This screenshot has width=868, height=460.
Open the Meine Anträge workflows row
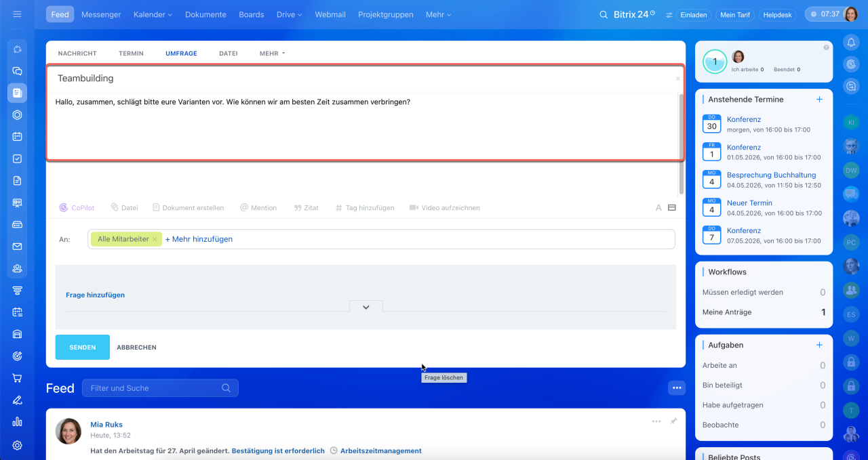pos(764,312)
